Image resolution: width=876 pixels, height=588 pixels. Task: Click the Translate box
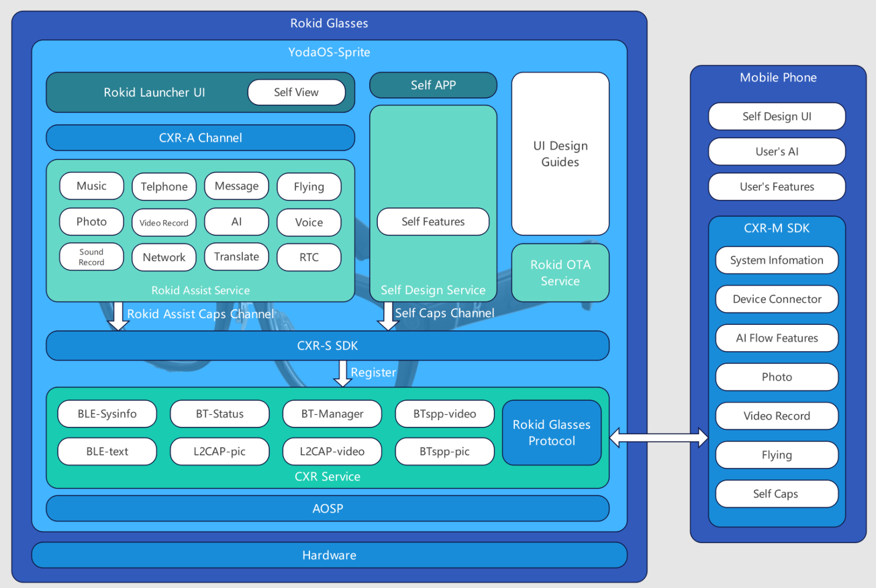pyautogui.click(x=237, y=256)
